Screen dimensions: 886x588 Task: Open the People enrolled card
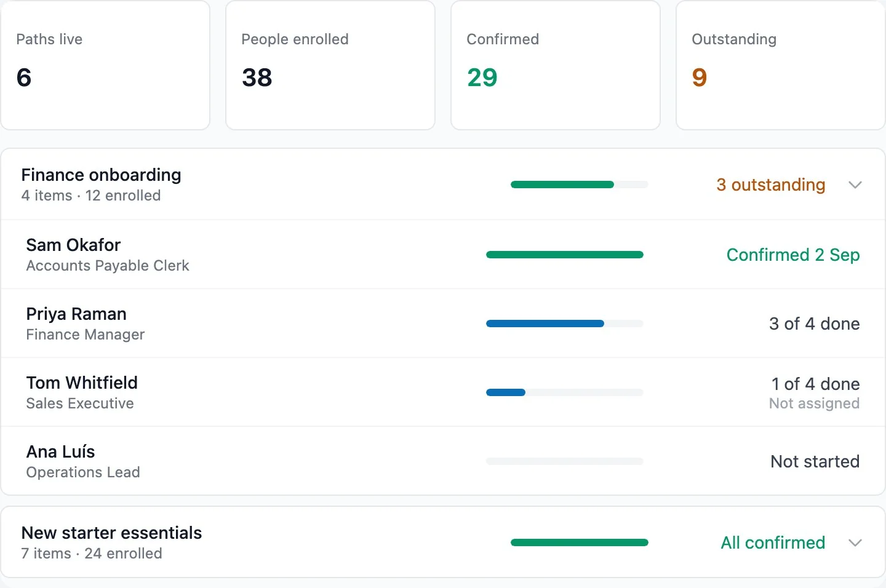[x=330, y=65]
